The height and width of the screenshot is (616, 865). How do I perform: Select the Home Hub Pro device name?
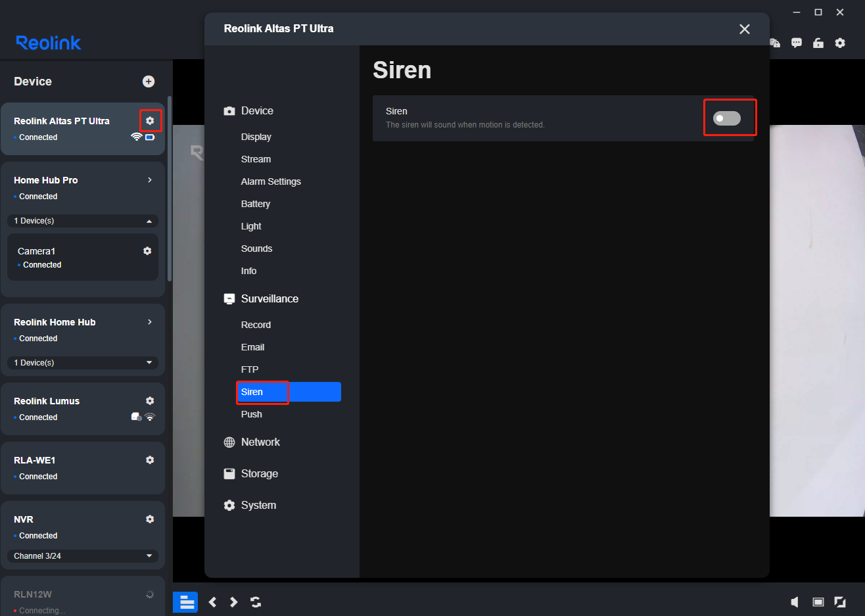click(x=46, y=180)
